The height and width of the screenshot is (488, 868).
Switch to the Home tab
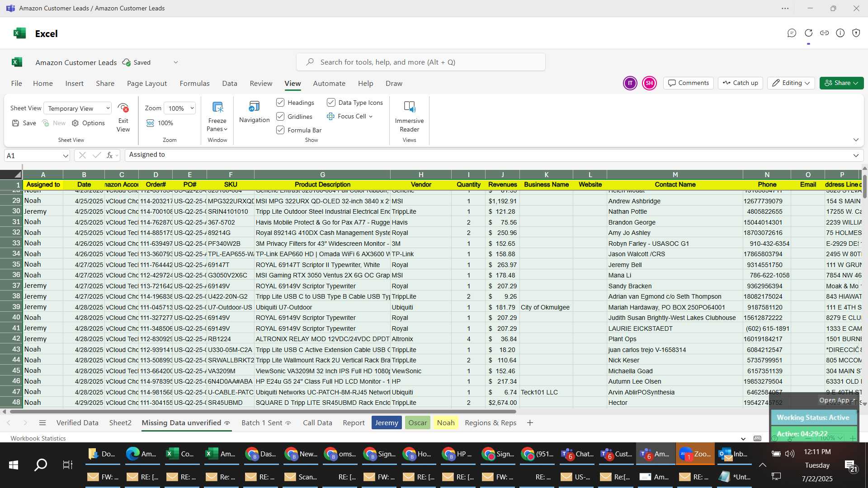pyautogui.click(x=43, y=84)
